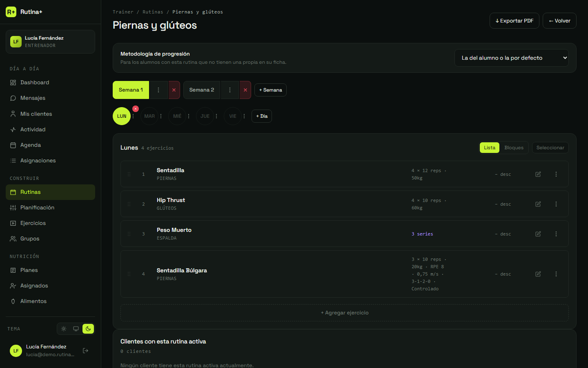Switch to system theme monitor icon

[x=76, y=329]
